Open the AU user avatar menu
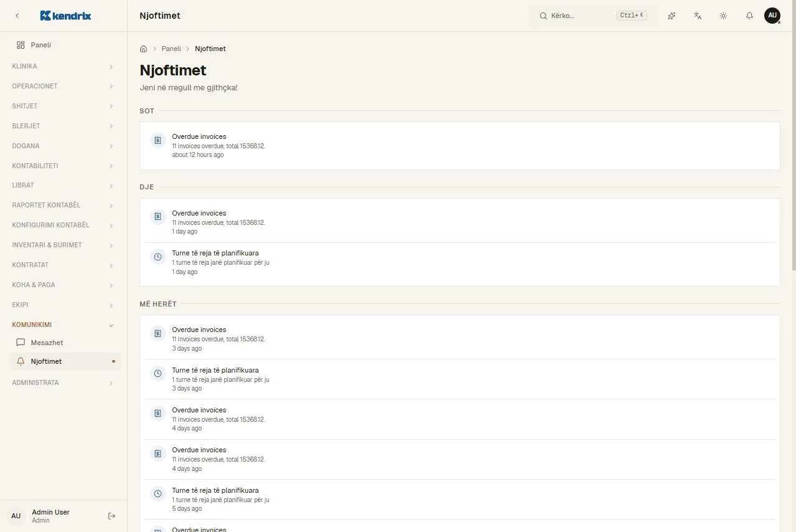796x532 pixels. (x=772, y=16)
